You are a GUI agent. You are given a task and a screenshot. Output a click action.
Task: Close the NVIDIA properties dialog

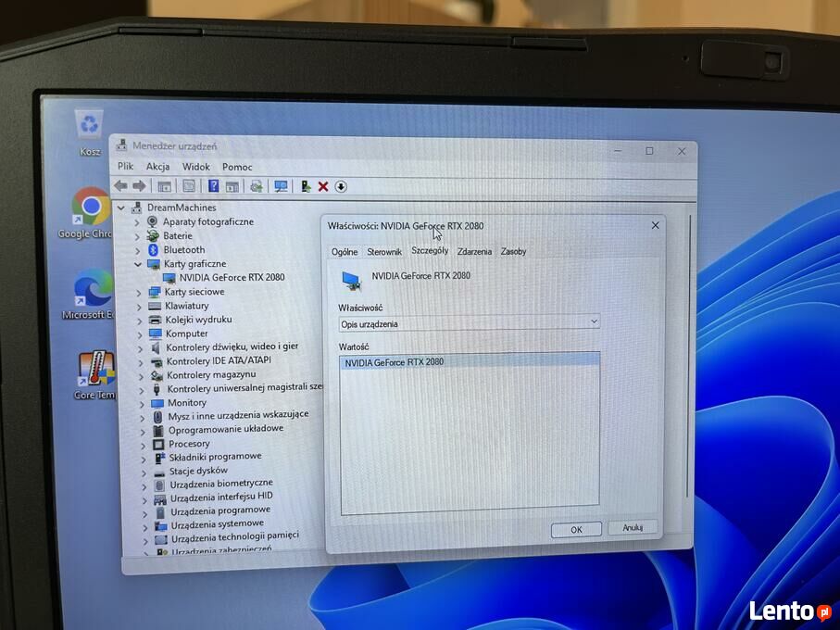click(x=655, y=225)
